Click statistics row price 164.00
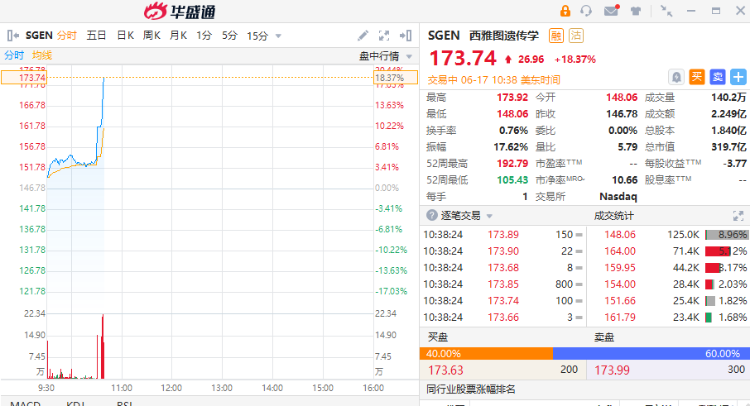The image size is (750, 406). pyautogui.click(x=620, y=251)
